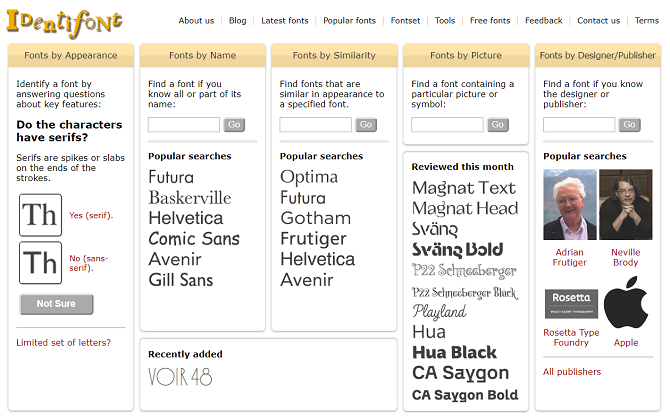The image size is (670, 420).
Task: Click the Not Sure button
Action: 56,304
